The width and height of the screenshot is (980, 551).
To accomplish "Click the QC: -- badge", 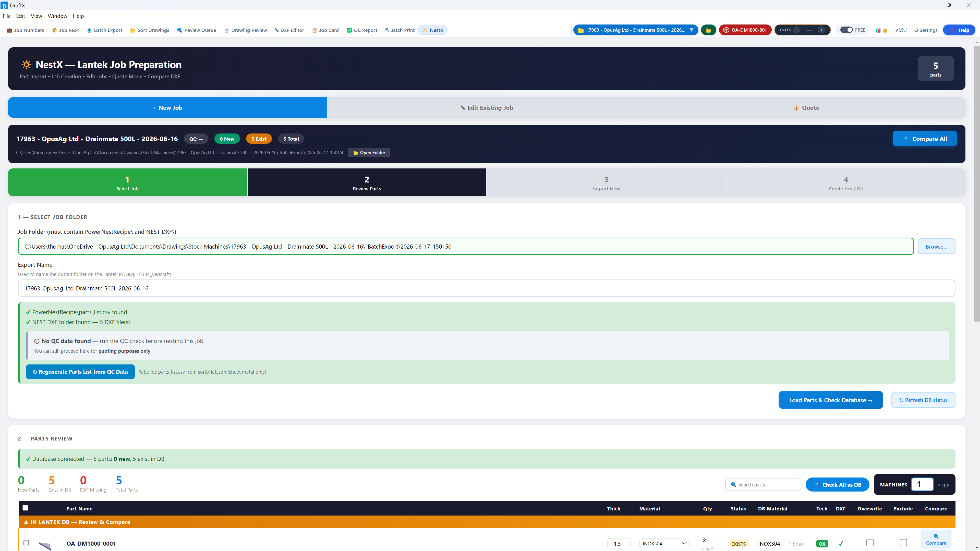I will pyautogui.click(x=196, y=139).
